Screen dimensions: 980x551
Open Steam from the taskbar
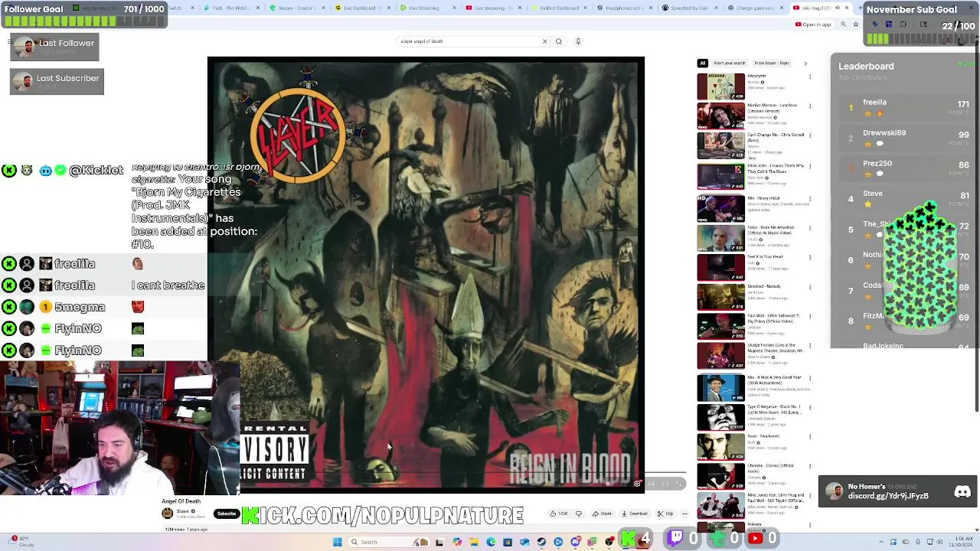point(541,542)
